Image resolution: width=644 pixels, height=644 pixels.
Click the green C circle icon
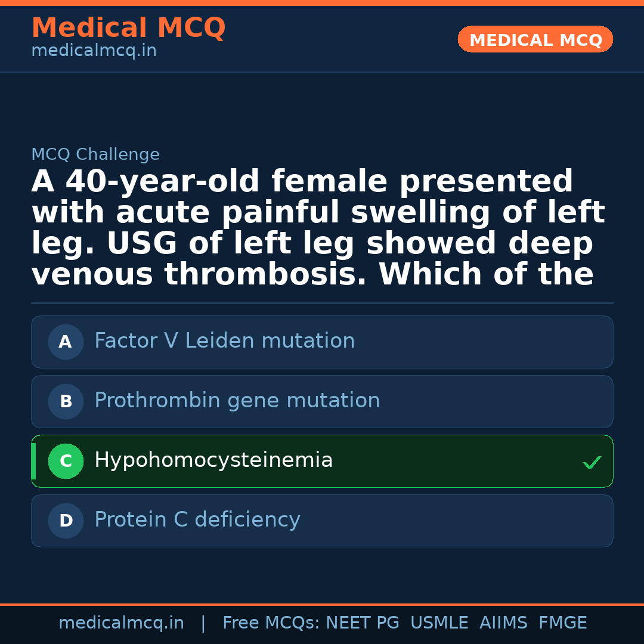point(66,461)
